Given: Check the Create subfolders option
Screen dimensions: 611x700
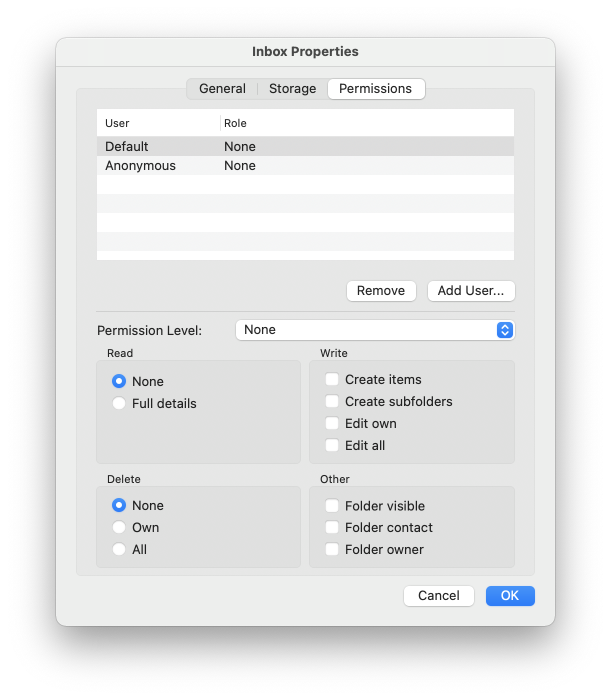Looking at the screenshot, I should tap(331, 401).
